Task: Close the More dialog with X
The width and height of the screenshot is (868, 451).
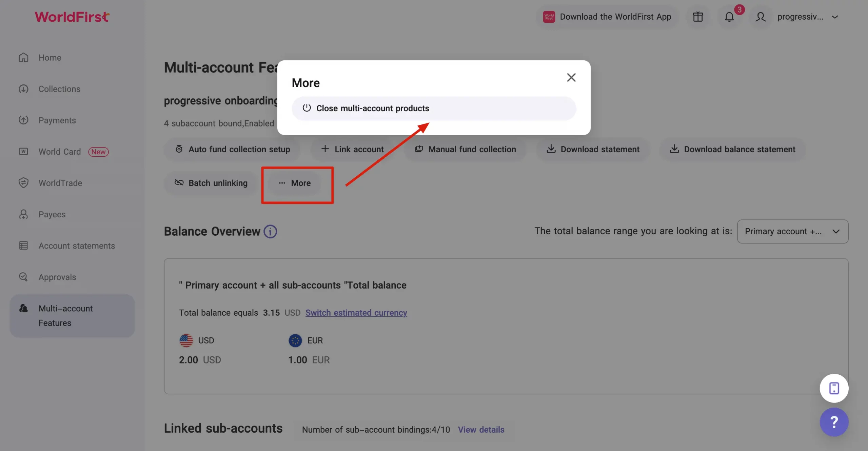Action: 571,78
